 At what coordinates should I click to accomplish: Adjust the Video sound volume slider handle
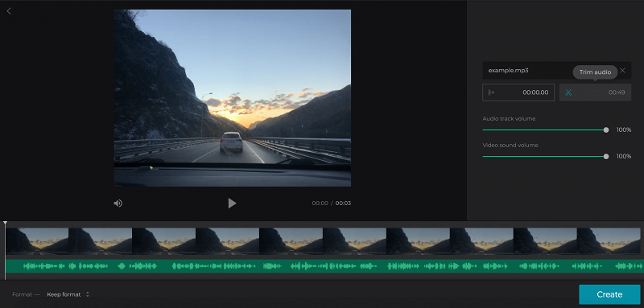coord(606,156)
